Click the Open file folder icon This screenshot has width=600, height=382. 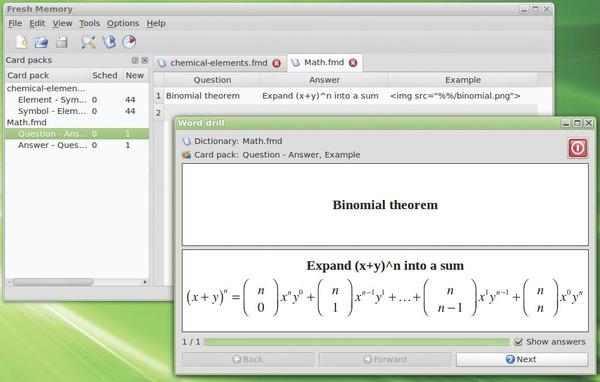point(41,42)
